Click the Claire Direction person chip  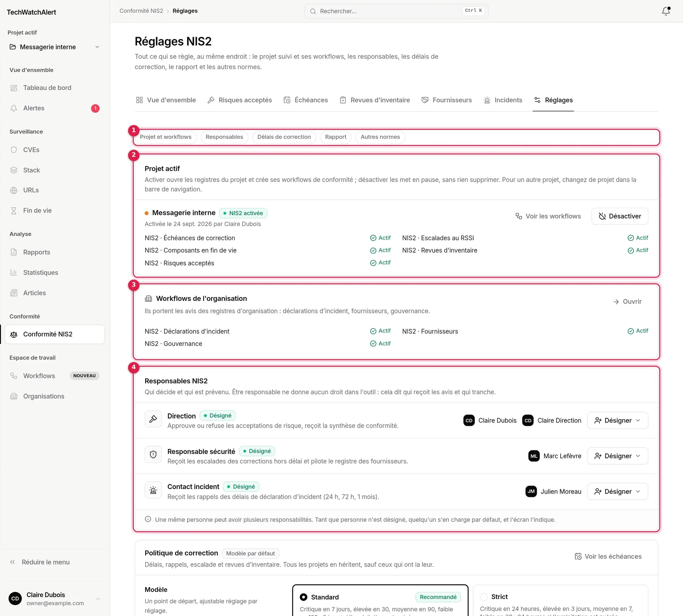coord(552,421)
